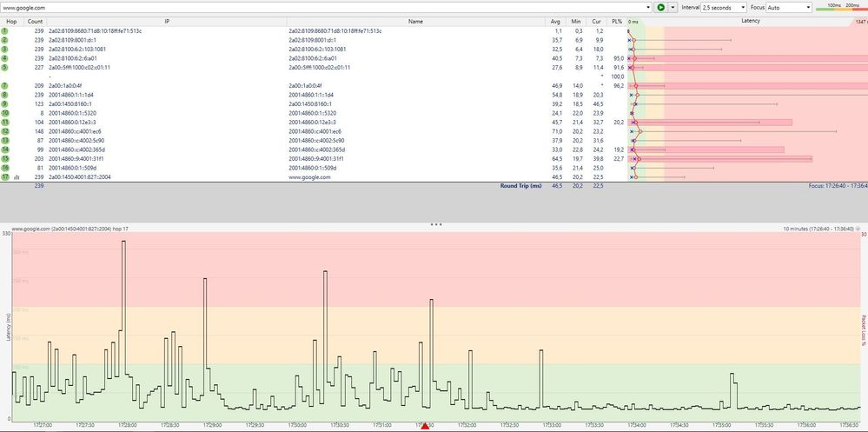Click the 17:35:00 tick on timeline axis
The width and height of the screenshot is (868, 432).
tap(721, 425)
